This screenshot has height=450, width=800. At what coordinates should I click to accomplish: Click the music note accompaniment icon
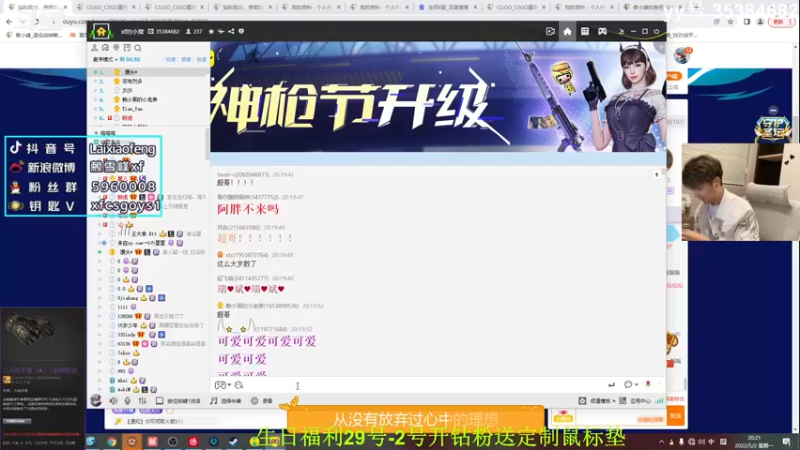tap(214, 401)
